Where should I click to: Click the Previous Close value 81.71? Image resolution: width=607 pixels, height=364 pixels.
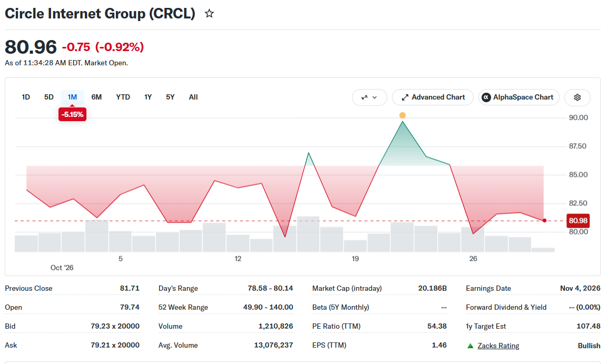click(x=130, y=288)
